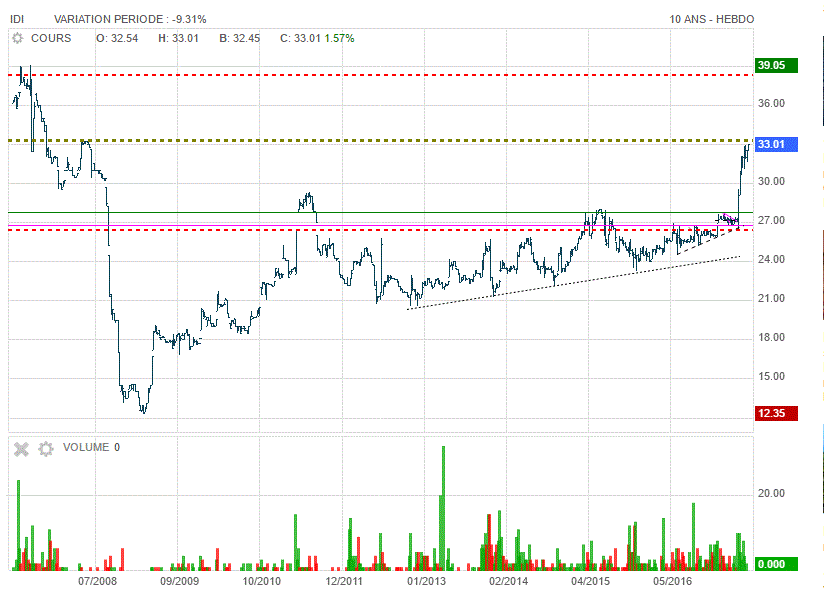Click the 18.00 price axis label
The image size is (824, 601).
[771, 337]
